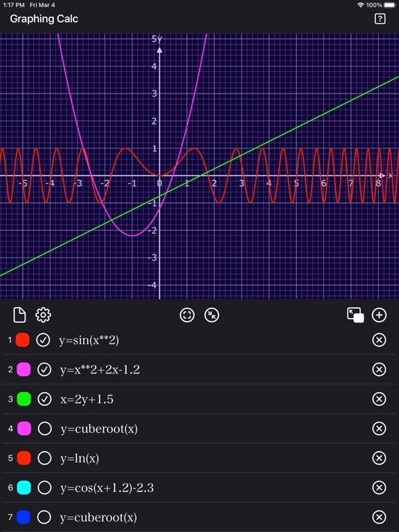Delete equation x=2y+1.5

379,399
